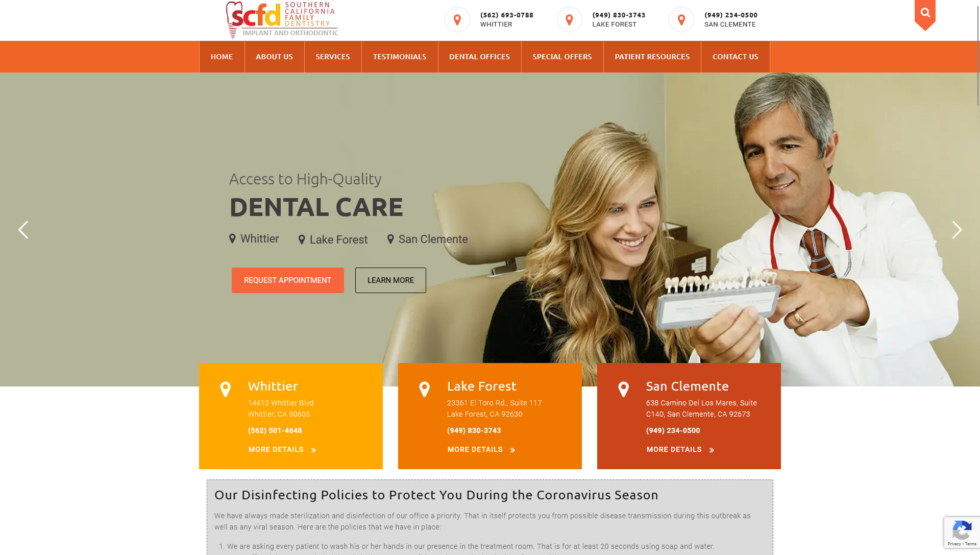The height and width of the screenshot is (555, 980).
Task: Click the map pin on San Clemente card
Action: coord(623,390)
